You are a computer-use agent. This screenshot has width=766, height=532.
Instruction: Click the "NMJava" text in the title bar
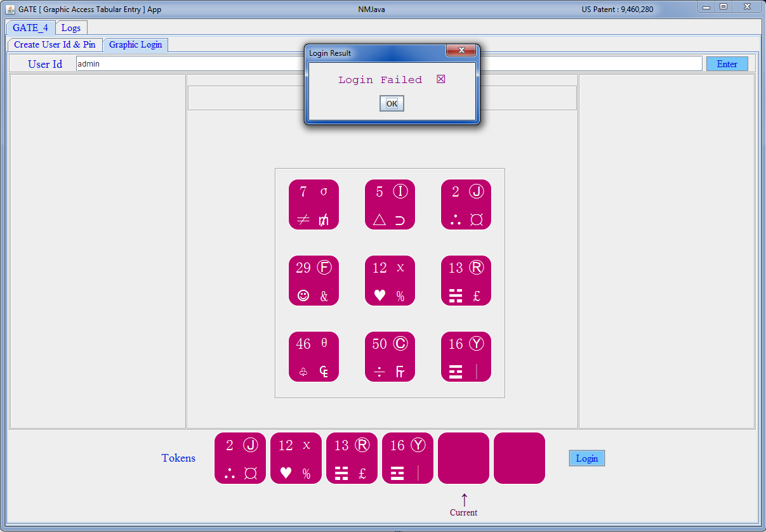372,10
